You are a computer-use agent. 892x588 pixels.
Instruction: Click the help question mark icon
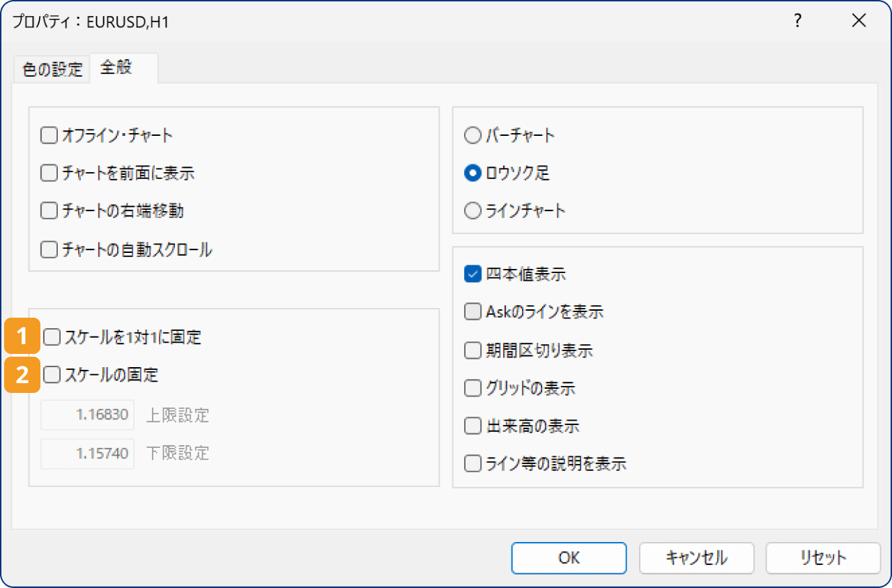(x=797, y=21)
